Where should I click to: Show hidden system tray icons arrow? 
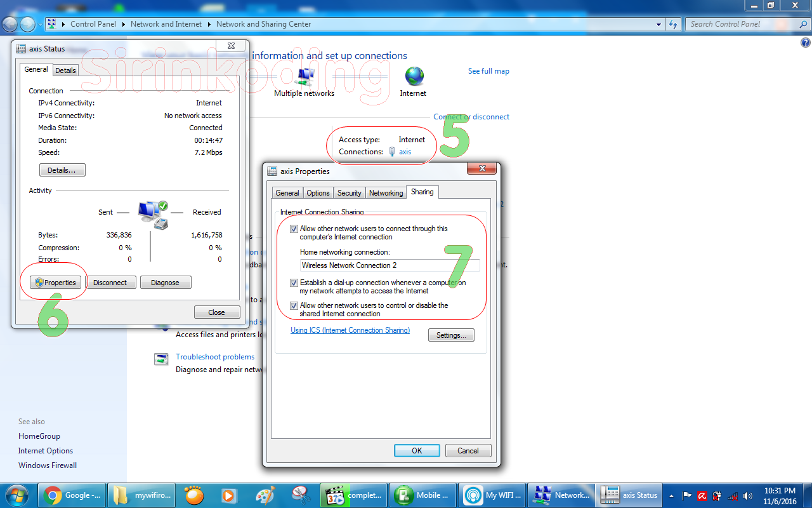pos(671,495)
